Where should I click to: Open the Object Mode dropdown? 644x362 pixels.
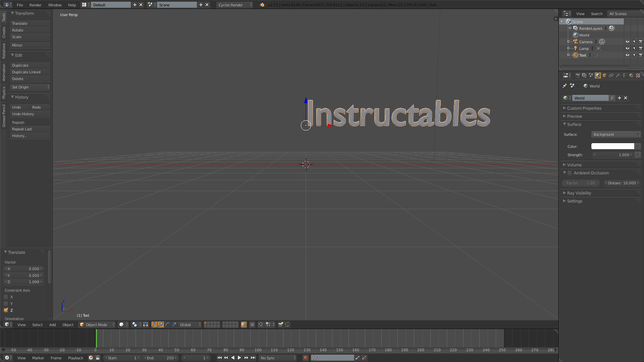97,324
